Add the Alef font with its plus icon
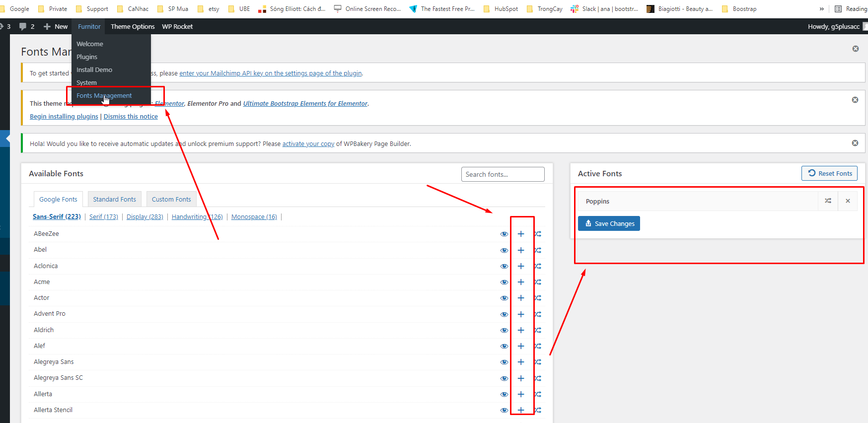This screenshot has height=423, width=868. click(x=521, y=346)
